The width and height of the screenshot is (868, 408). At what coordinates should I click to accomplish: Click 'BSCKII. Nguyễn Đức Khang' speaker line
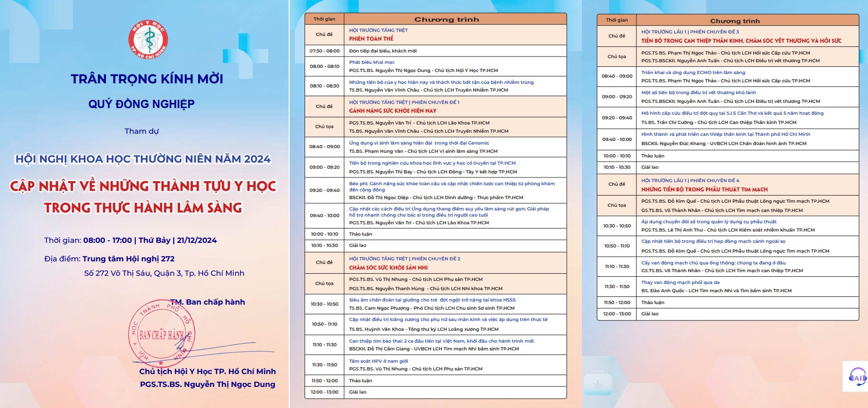723,144
